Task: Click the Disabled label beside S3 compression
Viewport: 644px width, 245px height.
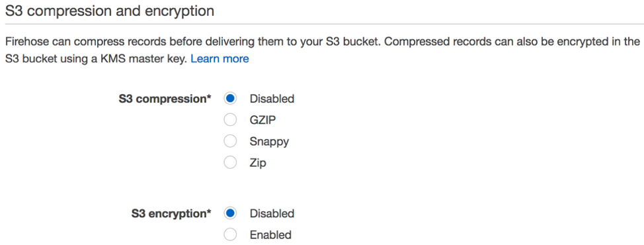Action: [x=272, y=99]
